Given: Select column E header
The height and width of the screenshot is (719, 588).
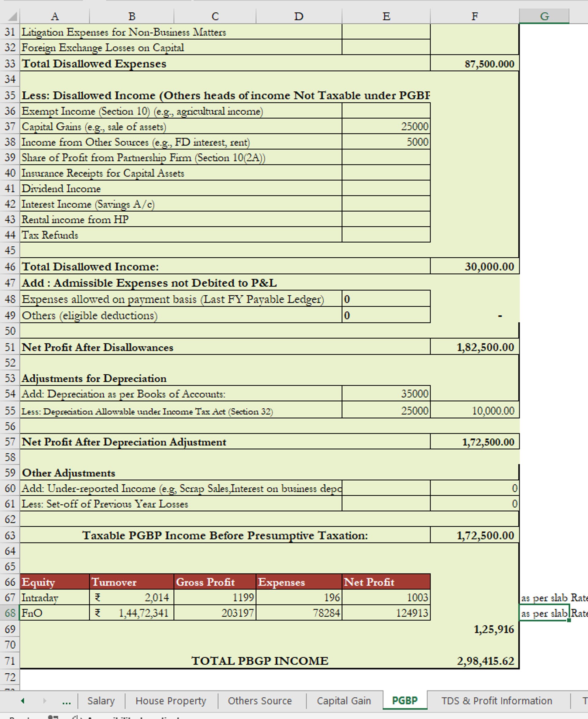Looking at the screenshot, I should [x=386, y=16].
